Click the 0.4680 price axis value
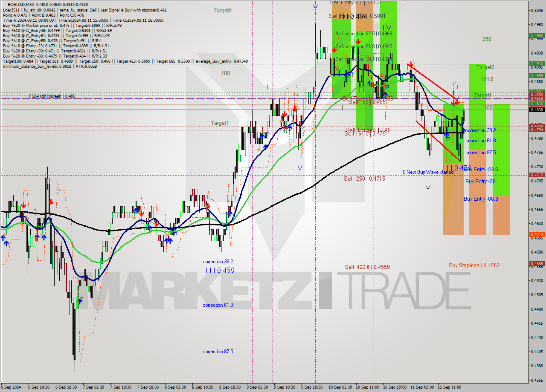 point(537,195)
